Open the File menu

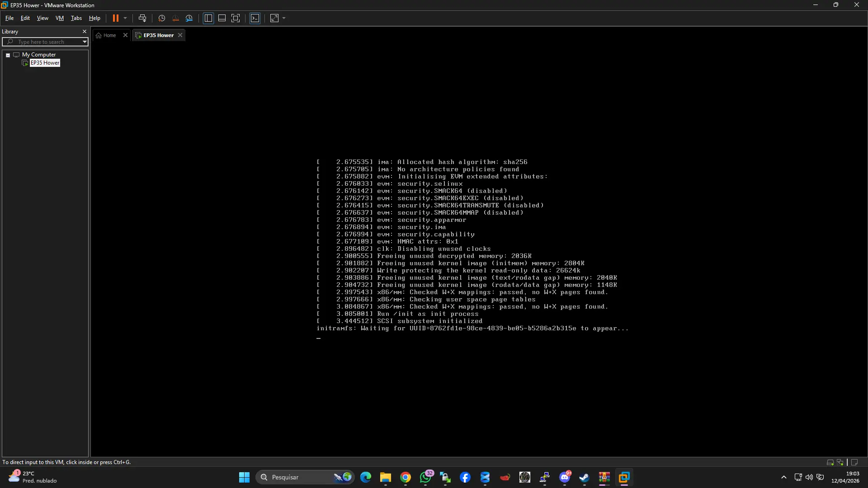(9, 18)
